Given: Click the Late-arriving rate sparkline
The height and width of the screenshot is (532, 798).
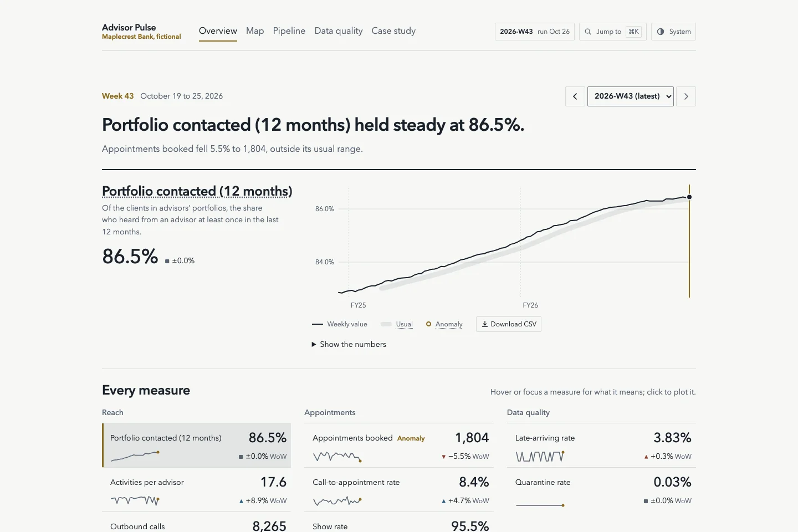Looking at the screenshot, I should point(540,457).
